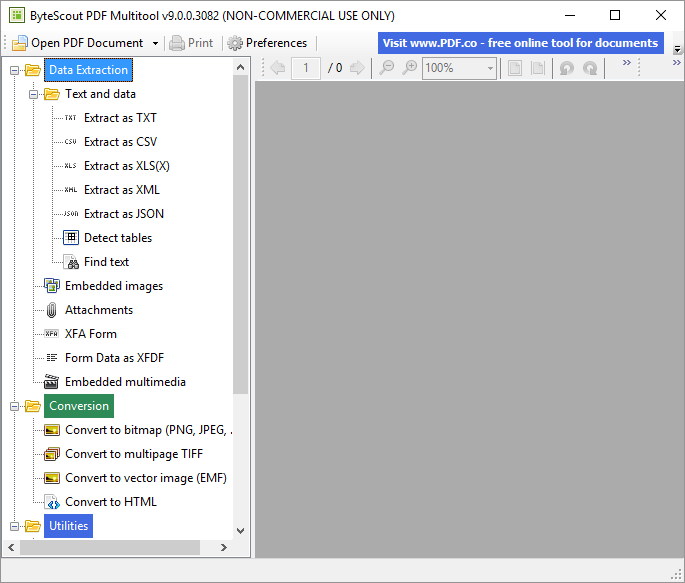
Task: Rotate page clockwise
Action: (590, 68)
